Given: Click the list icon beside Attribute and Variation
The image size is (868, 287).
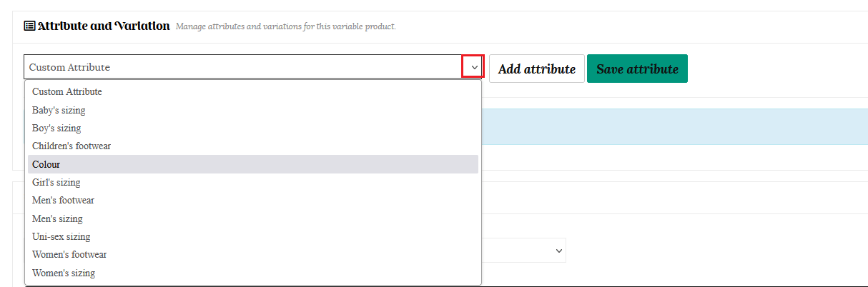Looking at the screenshot, I should tap(29, 26).
